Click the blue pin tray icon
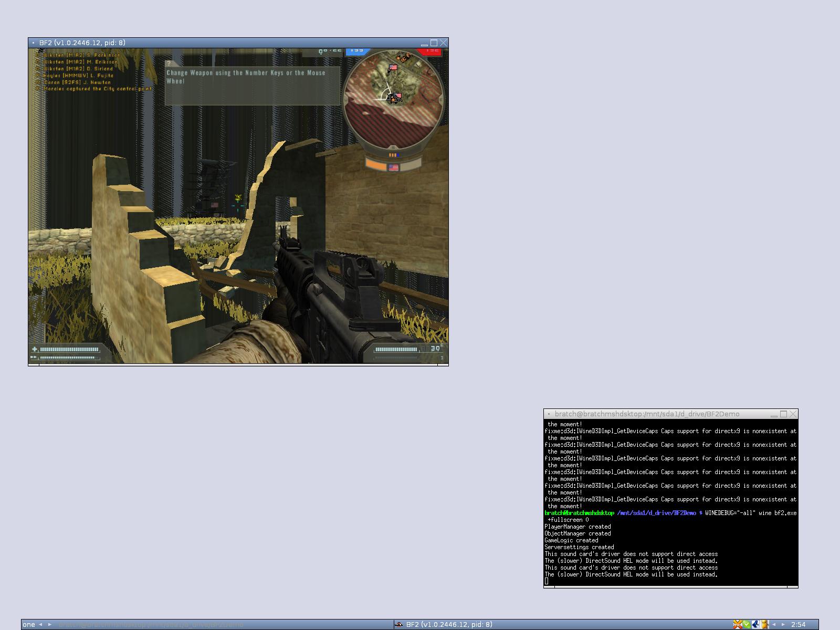The image size is (840, 630). coord(756,624)
